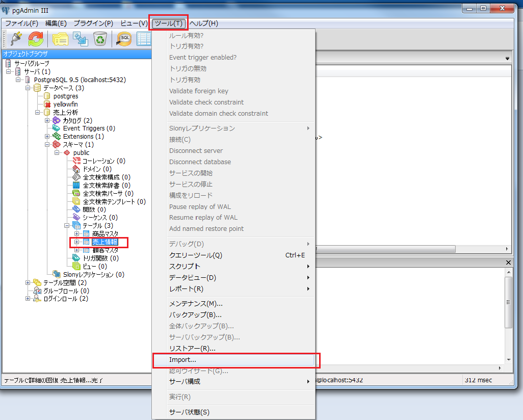Select the トリガ関数 (0) node

pos(101,258)
